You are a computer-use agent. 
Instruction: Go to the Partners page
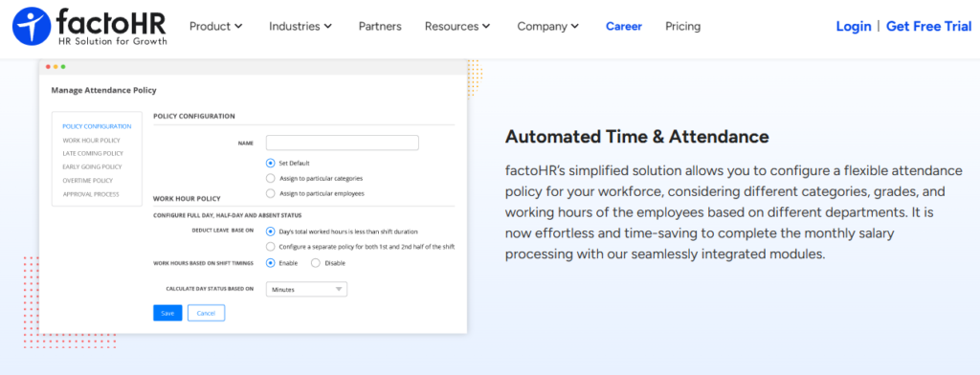(380, 26)
